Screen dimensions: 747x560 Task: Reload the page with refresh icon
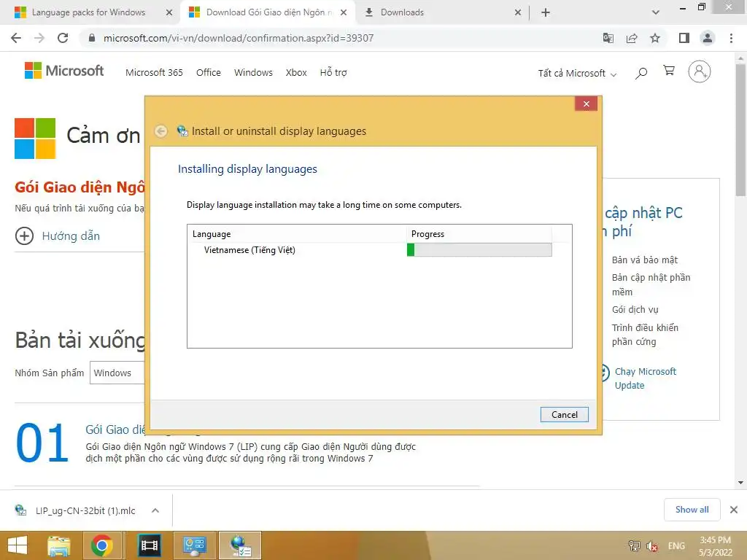63,38
